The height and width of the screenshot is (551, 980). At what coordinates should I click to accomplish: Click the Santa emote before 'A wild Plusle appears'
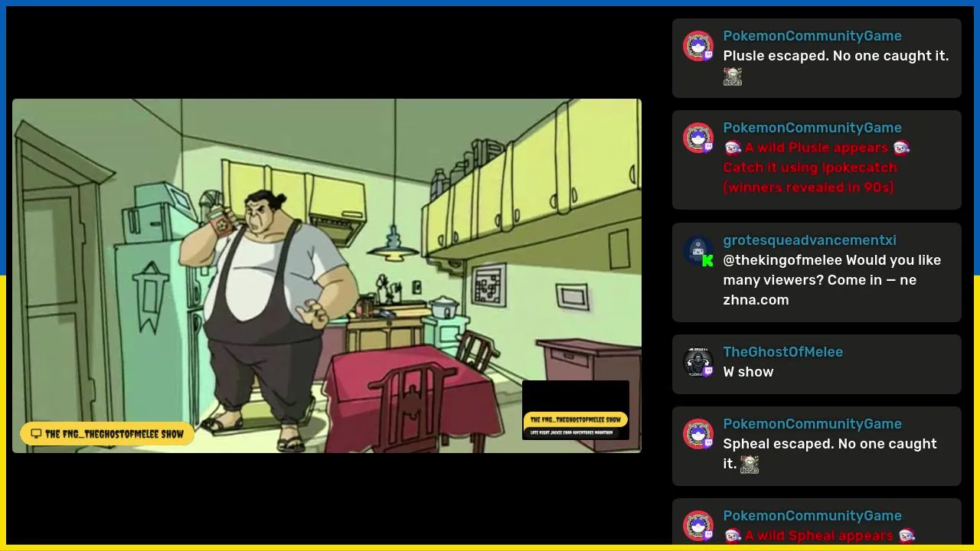point(732,148)
